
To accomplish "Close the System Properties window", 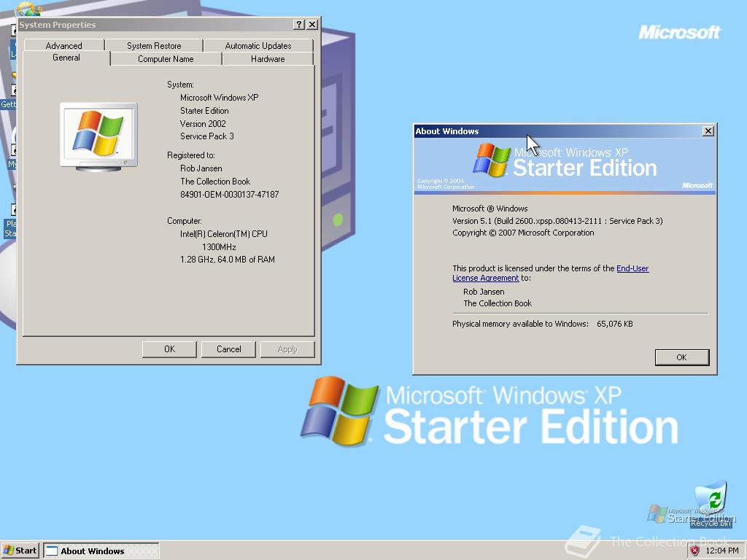I will pos(312,25).
